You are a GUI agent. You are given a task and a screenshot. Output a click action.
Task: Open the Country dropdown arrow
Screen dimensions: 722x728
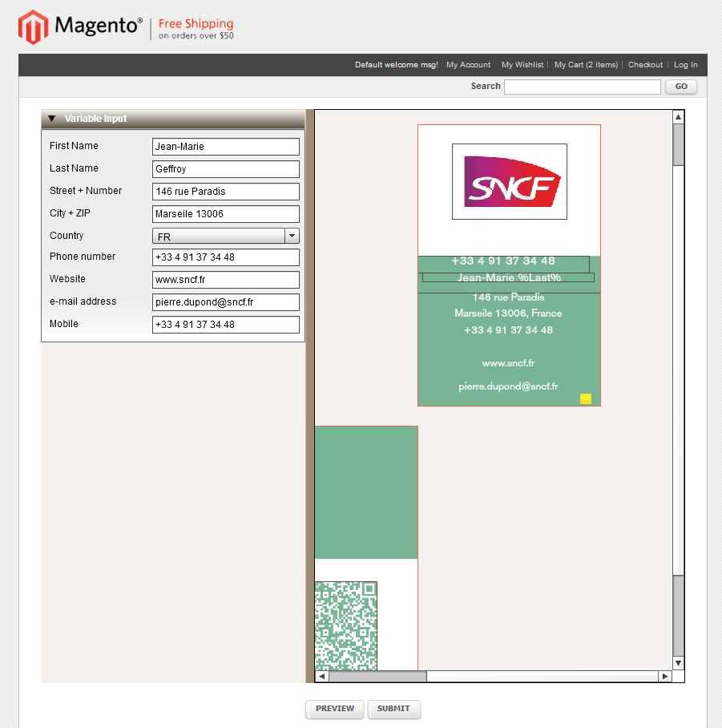pyautogui.click(x=292, y=236)
